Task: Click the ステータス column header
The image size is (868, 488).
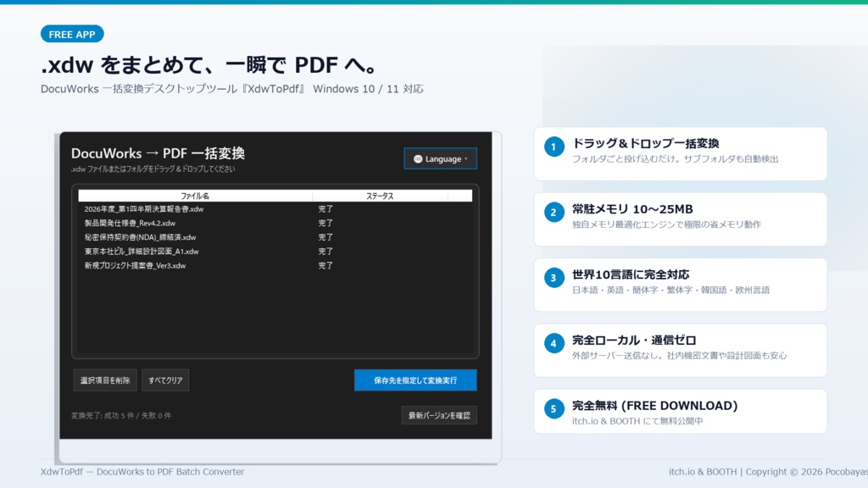Action: (380, 196)
